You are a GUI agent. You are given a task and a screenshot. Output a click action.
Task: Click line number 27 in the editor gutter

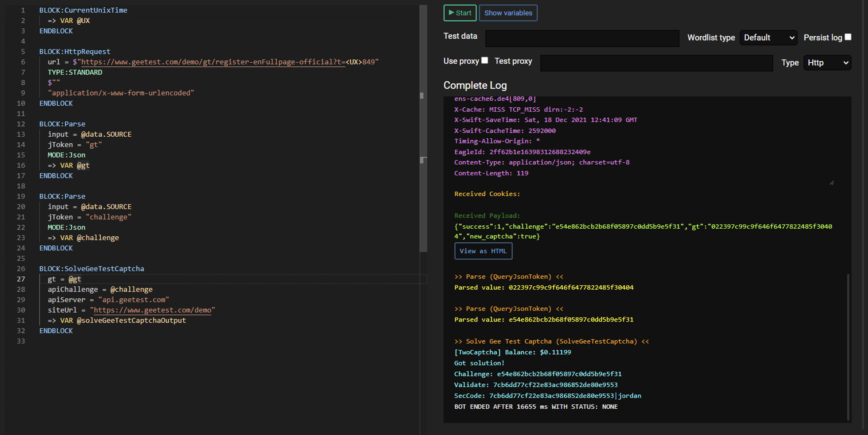click(21, 279)
